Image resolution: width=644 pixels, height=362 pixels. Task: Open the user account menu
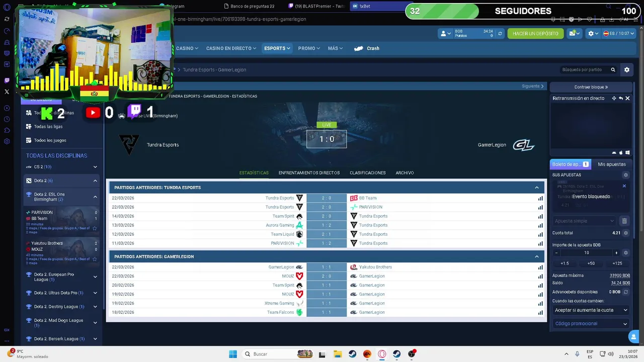(445, 34)
